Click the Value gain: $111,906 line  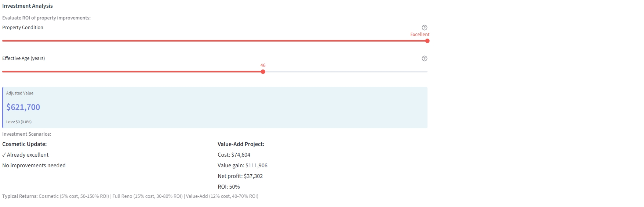[242, 165]
